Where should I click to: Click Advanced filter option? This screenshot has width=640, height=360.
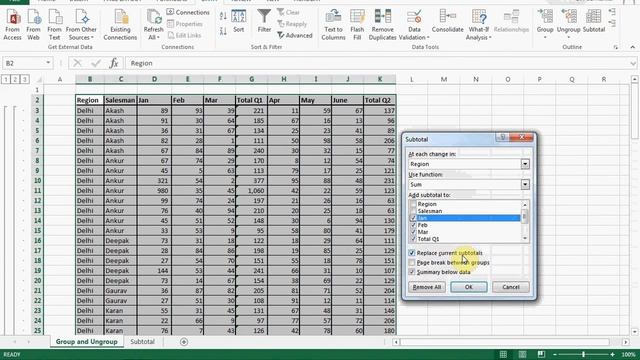[x=295, y=36]
